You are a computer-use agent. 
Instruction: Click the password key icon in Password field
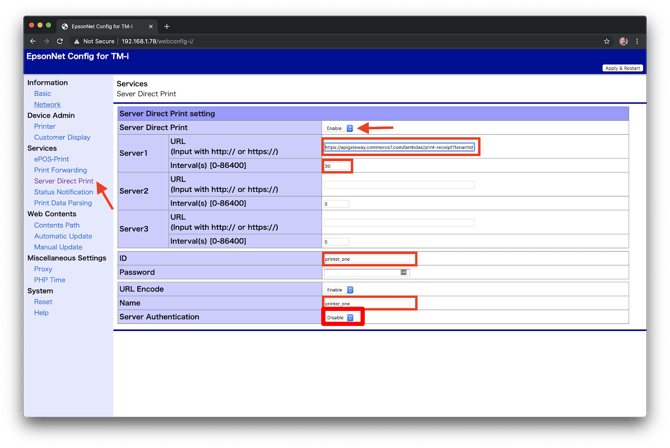coord(404,272)
